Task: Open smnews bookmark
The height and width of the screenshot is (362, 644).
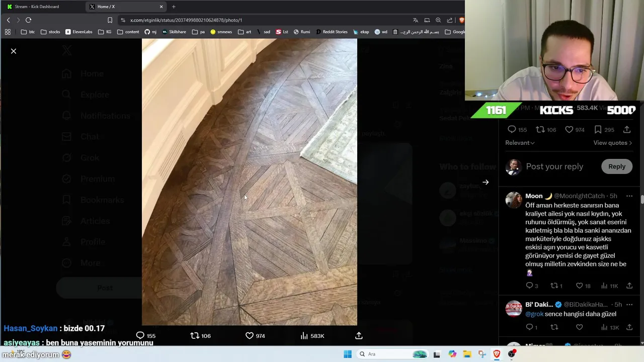Action: click(221, 32)
